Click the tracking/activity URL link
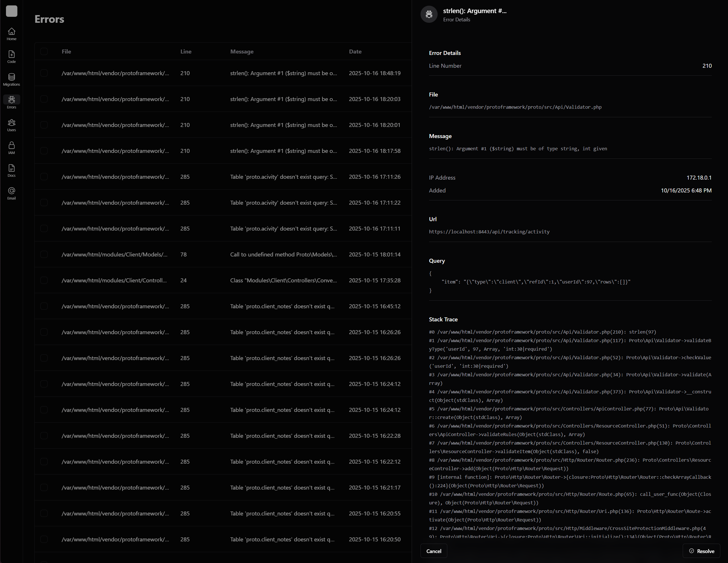The image size is (728, 563). coord(489,232)
